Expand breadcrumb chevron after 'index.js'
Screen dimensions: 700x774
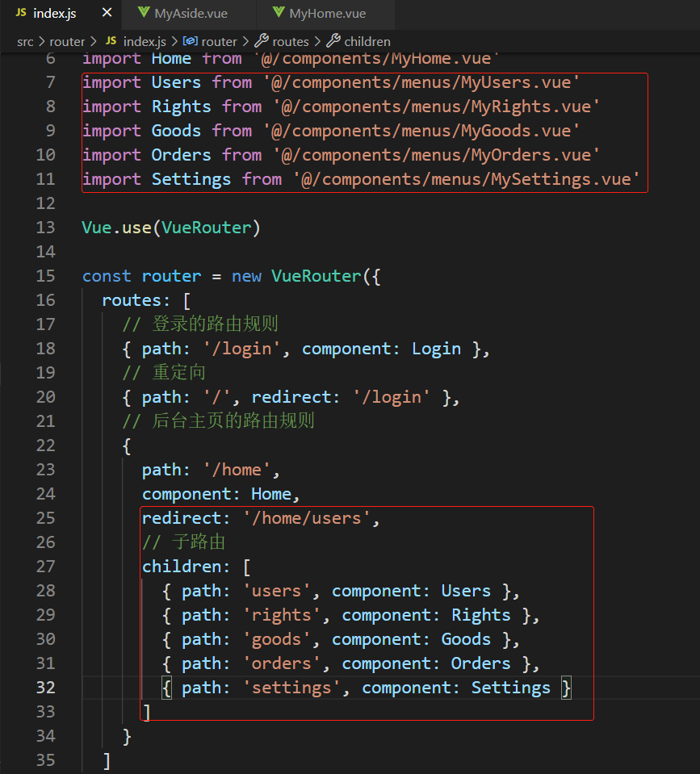tap(174, 41)
